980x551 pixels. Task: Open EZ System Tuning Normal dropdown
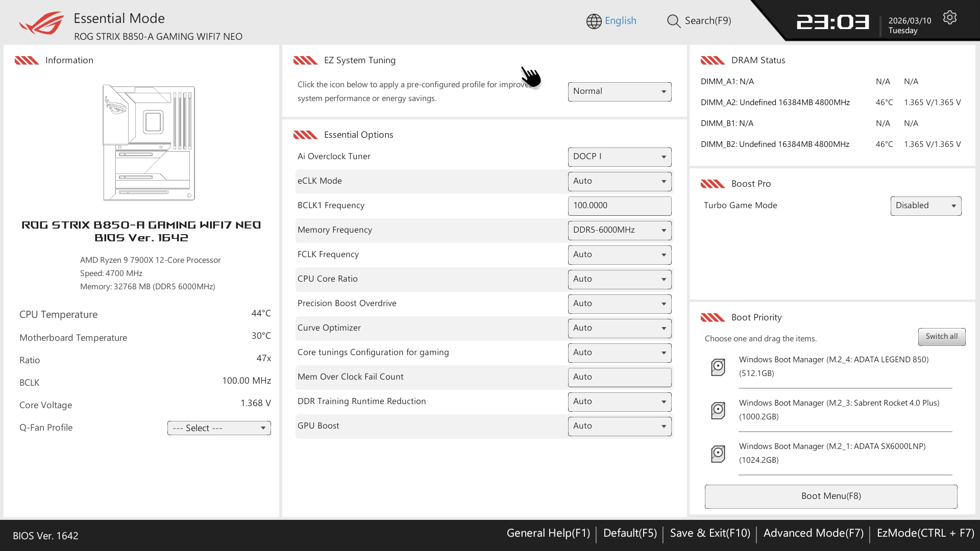click(619, 91)
